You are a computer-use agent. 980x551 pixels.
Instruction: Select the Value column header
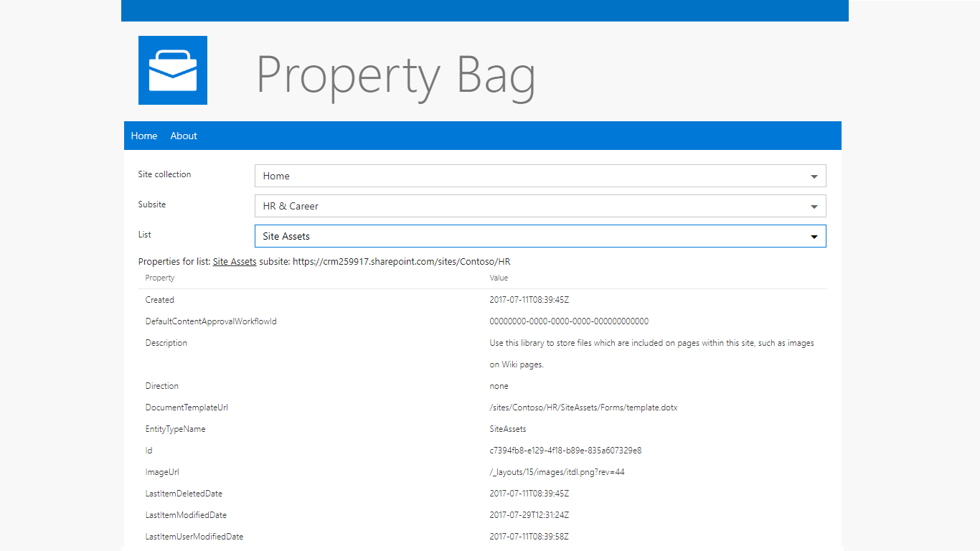[x=499, y=278]
